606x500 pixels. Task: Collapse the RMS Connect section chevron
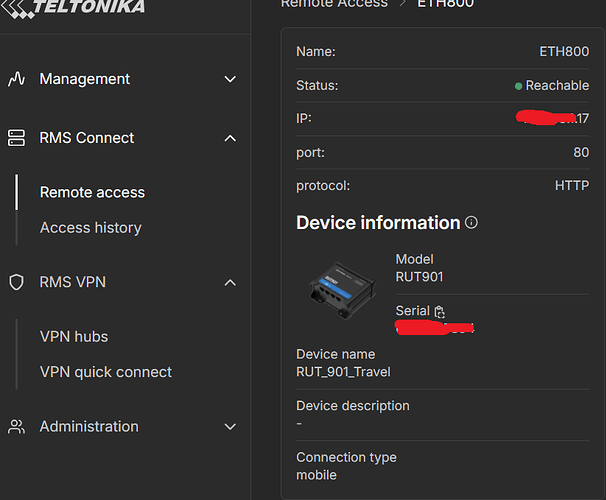click(230, 138)
